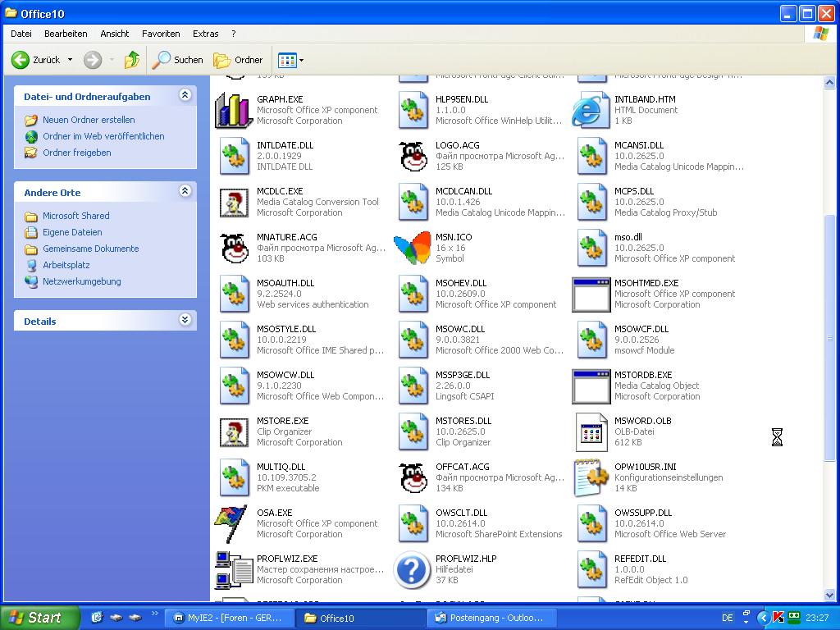
Task: Open the Zurück history dropdown arrow
Action: (x=71, y=60)
